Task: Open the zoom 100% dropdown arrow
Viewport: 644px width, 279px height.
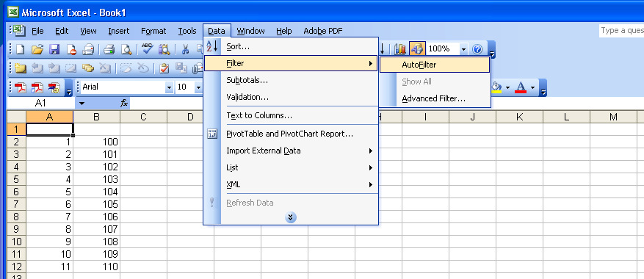Action: tap(463, 49)
